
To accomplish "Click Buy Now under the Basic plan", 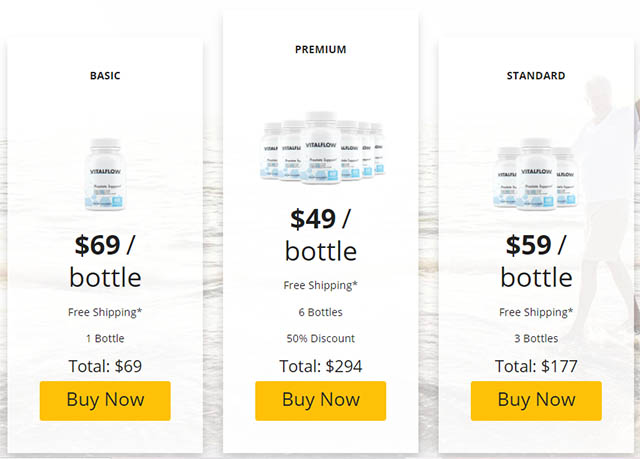I will coord(105,401).
